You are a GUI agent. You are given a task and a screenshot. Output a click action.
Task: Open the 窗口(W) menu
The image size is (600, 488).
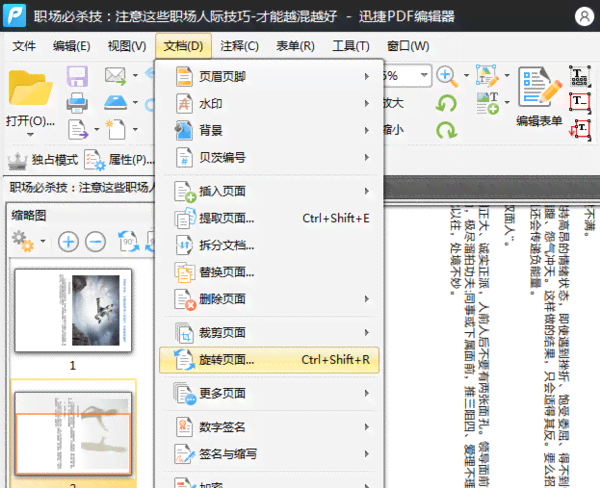pos(408,46)
